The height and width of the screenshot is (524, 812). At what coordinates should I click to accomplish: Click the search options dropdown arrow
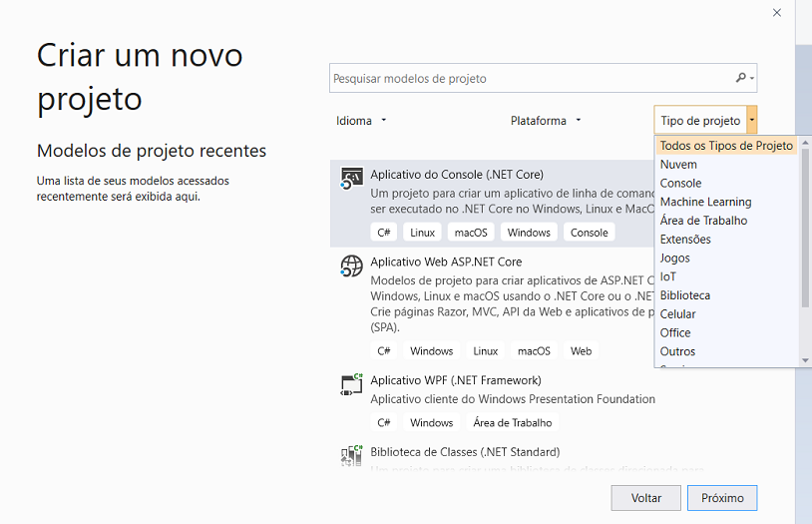click(752, 78)
